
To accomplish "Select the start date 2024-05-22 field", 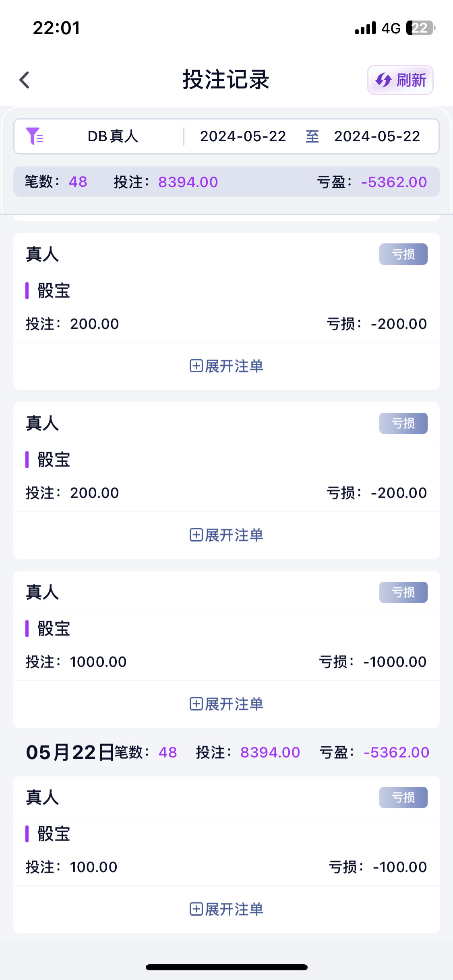I will pos(243,136).
